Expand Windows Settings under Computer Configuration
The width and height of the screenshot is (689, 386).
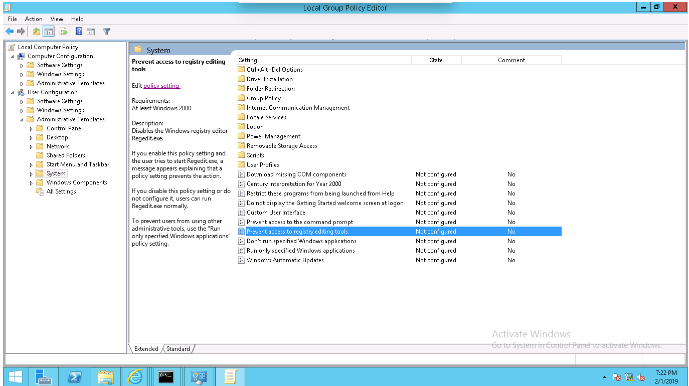pos(21,74)
